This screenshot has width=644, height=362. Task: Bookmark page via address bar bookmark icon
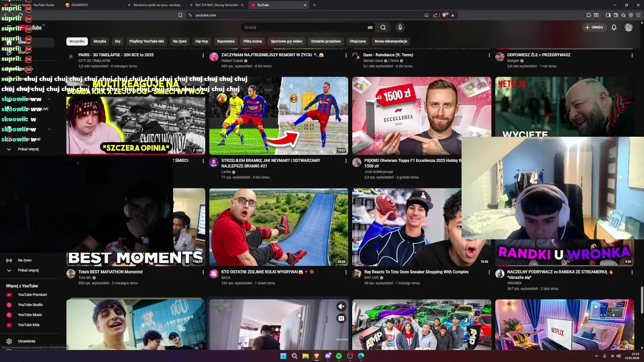coord(180,15)
